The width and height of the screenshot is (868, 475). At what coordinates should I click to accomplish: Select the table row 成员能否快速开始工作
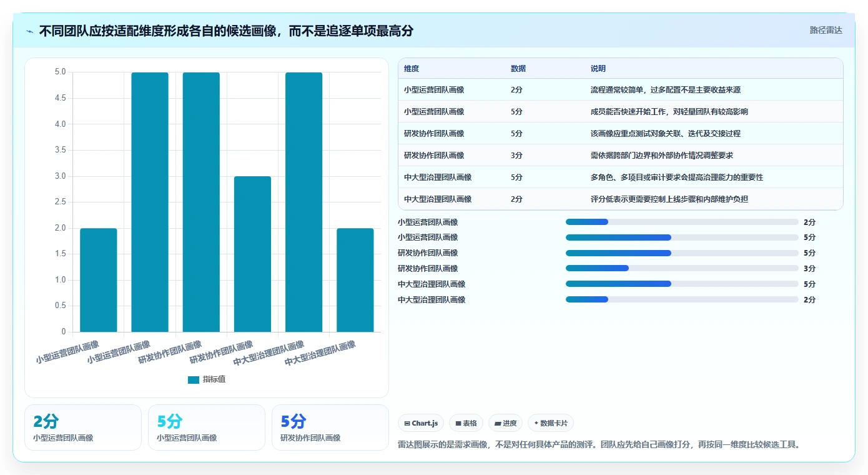(x=620, y=112)
